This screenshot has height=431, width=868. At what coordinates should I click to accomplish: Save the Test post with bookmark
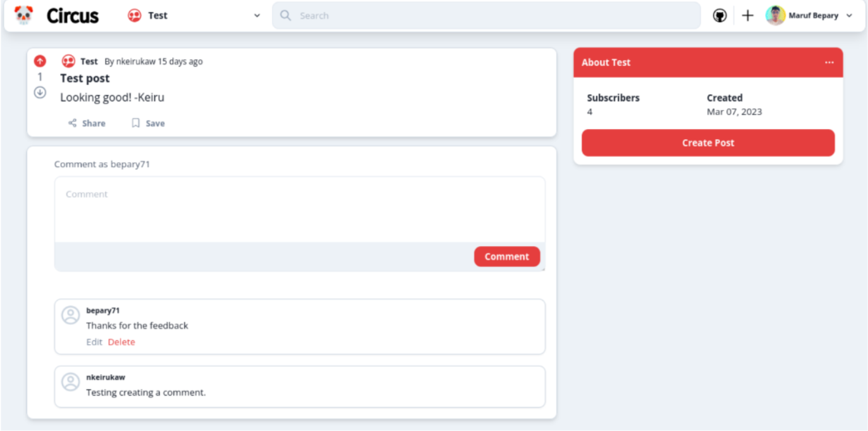click(148, 123)
